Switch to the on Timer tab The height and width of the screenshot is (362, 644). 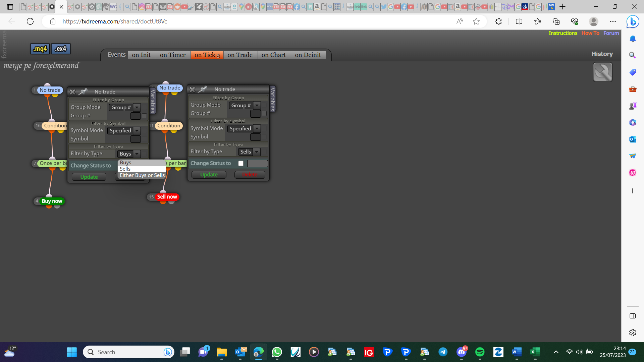click(173, 55)
